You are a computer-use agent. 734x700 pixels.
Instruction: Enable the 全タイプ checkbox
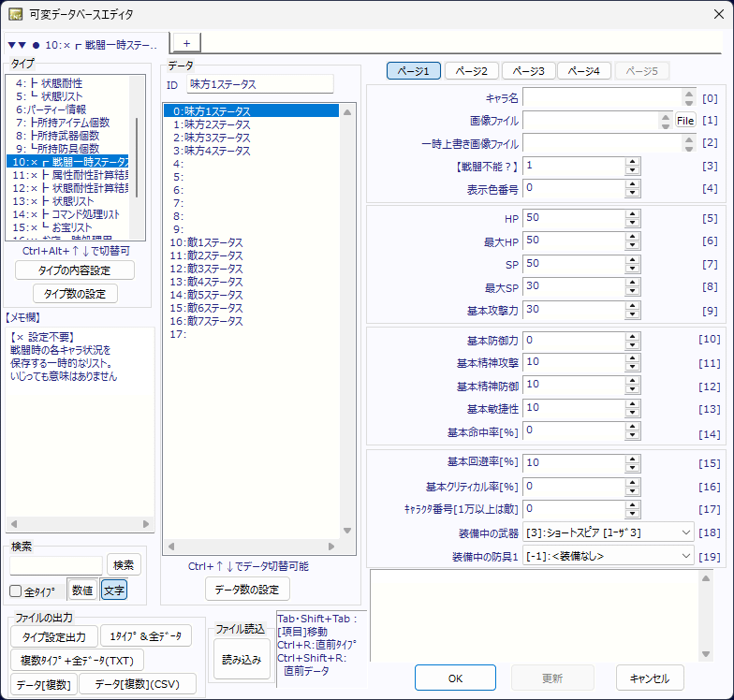15,591
